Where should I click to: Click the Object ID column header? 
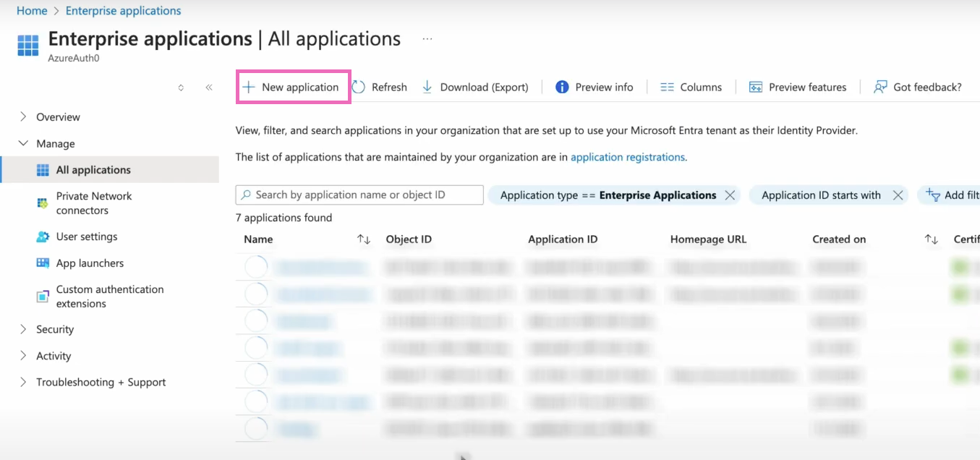409,239
